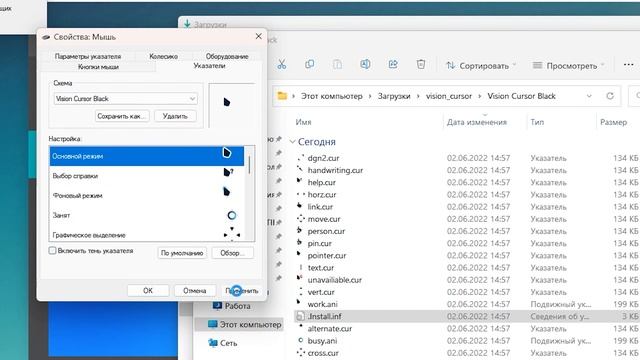Select the unavailable.cur file
This screenshot has height=360, width=640.
[x=335, y=280]
